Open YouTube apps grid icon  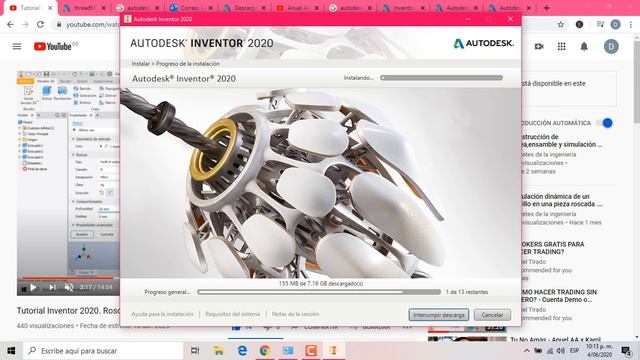[562, 47]
